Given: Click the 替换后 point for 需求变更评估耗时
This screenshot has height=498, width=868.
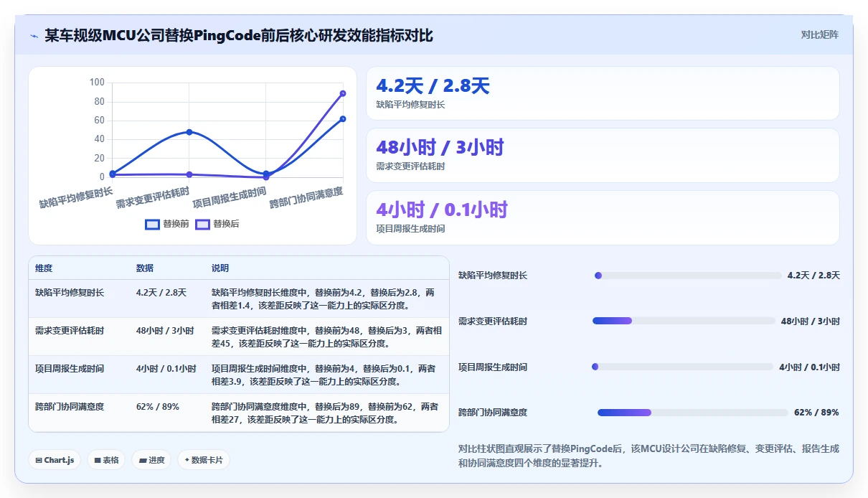Looking at the screenshot, I should [x=189, y=174].
